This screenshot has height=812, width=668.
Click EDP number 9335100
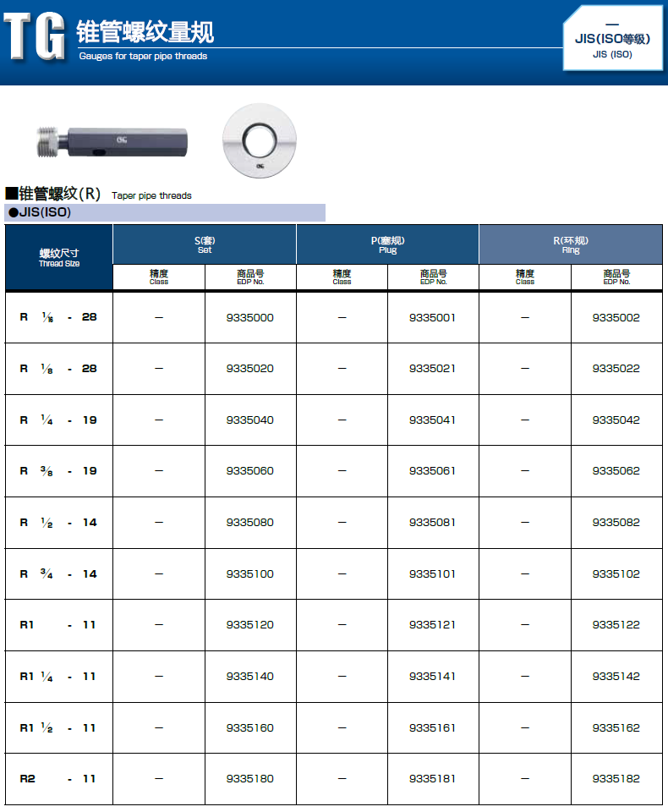click(x=250, y=573)
